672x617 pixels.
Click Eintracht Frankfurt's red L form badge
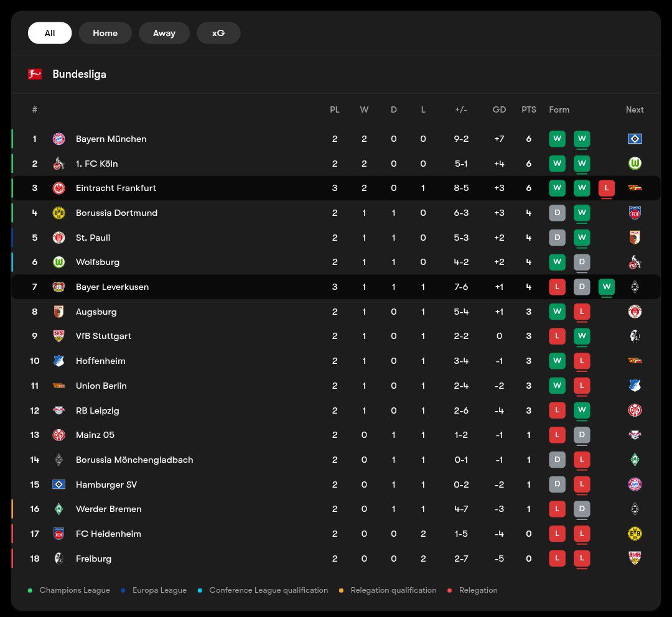pyautogui.click(x=607, y=188)
